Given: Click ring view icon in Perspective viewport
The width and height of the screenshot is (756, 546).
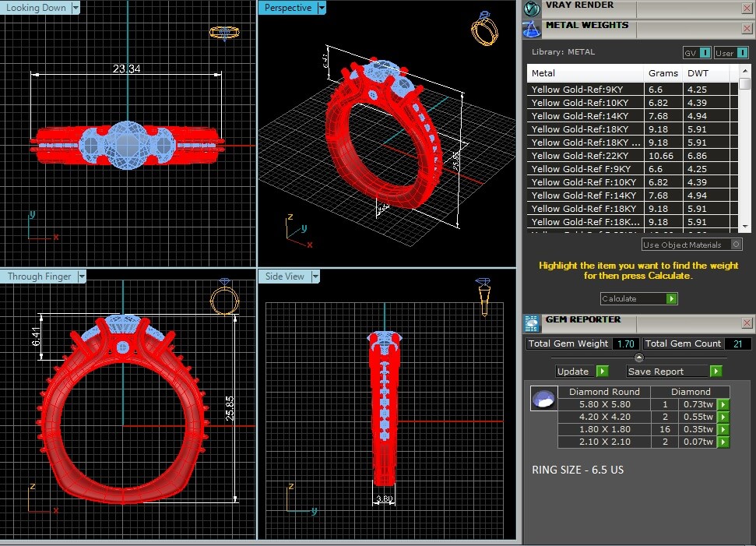Looking at the screenshot, I should [x=483, y=29].
